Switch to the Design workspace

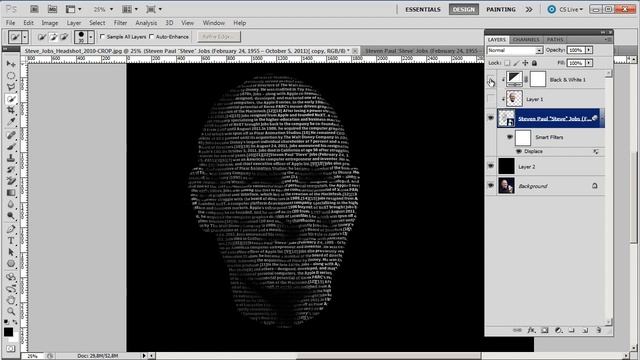[x=464, y=9]
